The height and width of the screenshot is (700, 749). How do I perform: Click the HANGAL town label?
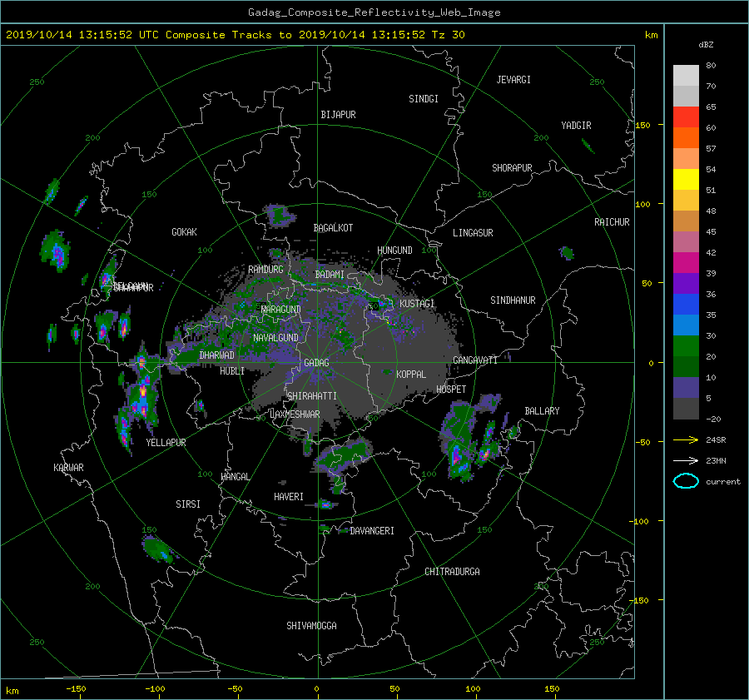pos(235,477)
